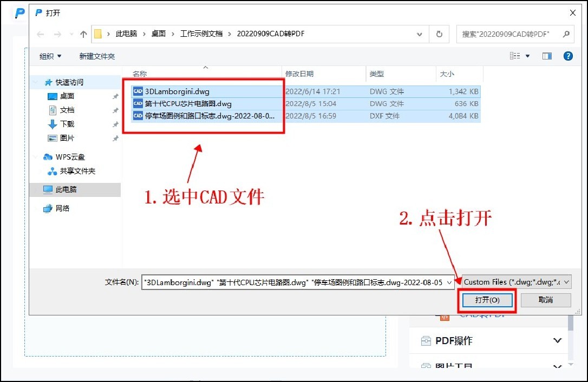Click the preview pane toggle icon

coord(546,55)
